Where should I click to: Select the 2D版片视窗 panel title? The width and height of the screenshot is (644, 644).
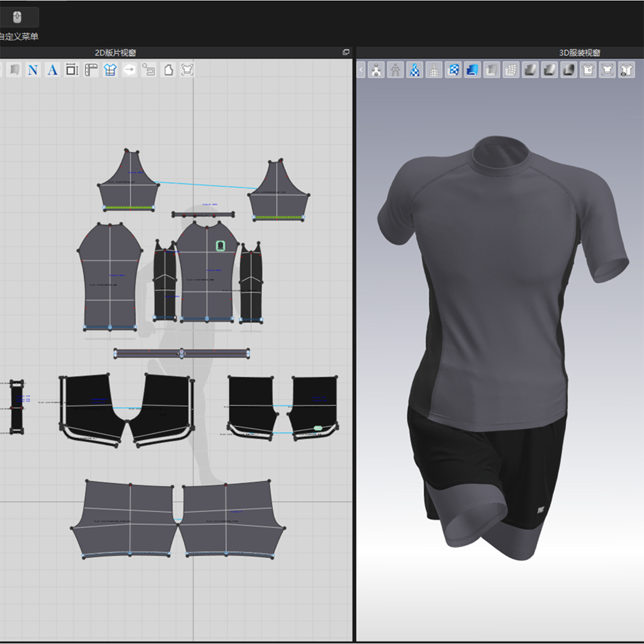[115, 53]
